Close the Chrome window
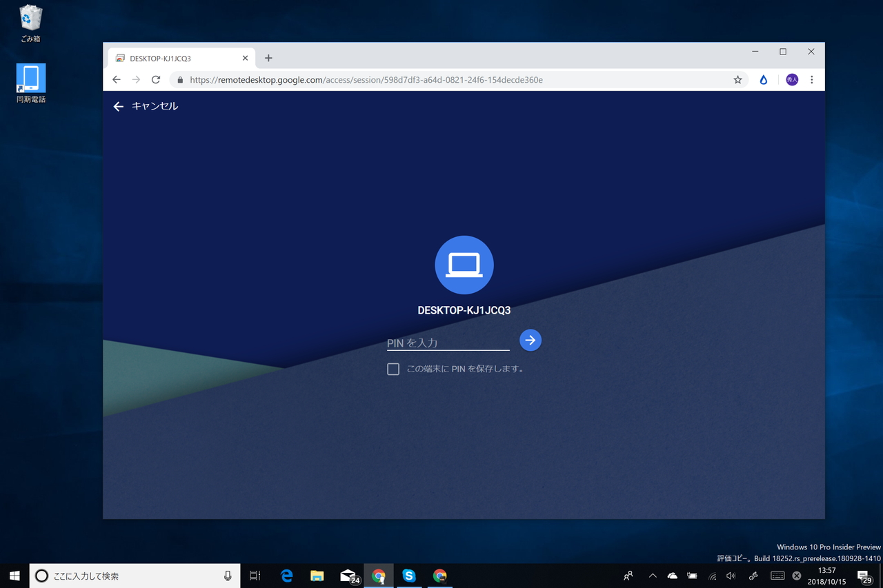Screen dimensions: 883x588 811,52
